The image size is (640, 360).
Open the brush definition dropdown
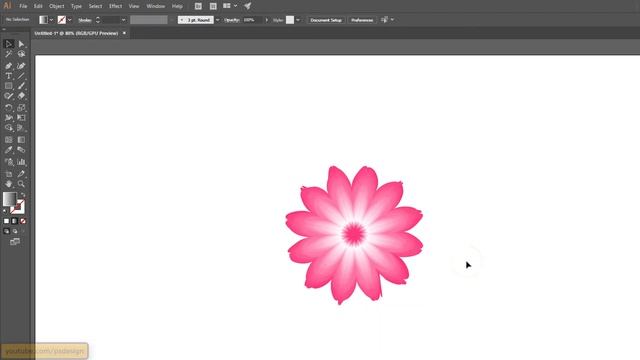218,20
